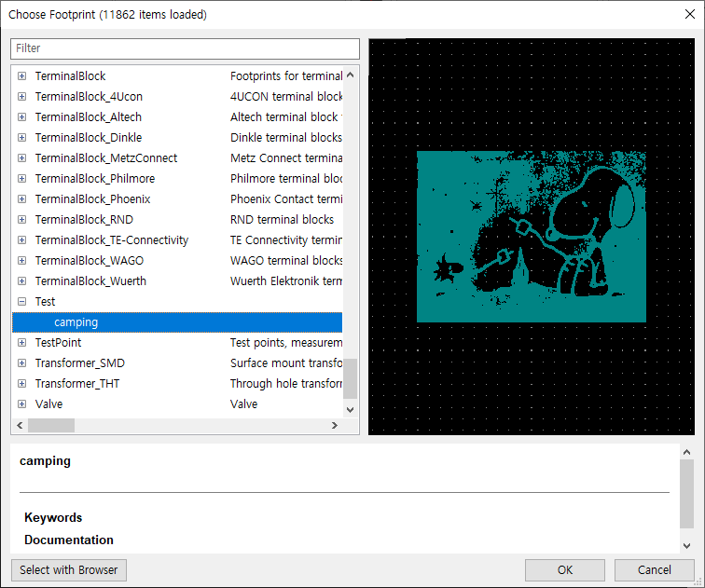
Task: Expand the TerminalBlock_TE-Connectivity library
Action: point(21,239)
